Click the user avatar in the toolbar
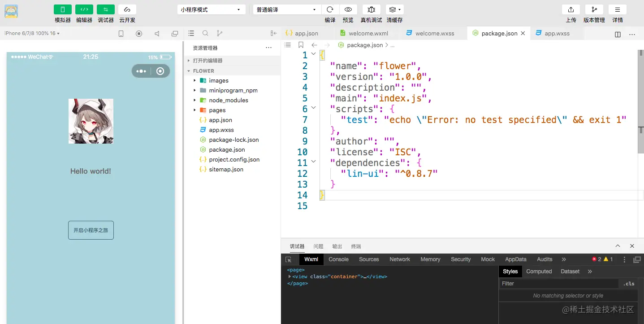This screenshot has height=324, width=644. tap(11, 11)
